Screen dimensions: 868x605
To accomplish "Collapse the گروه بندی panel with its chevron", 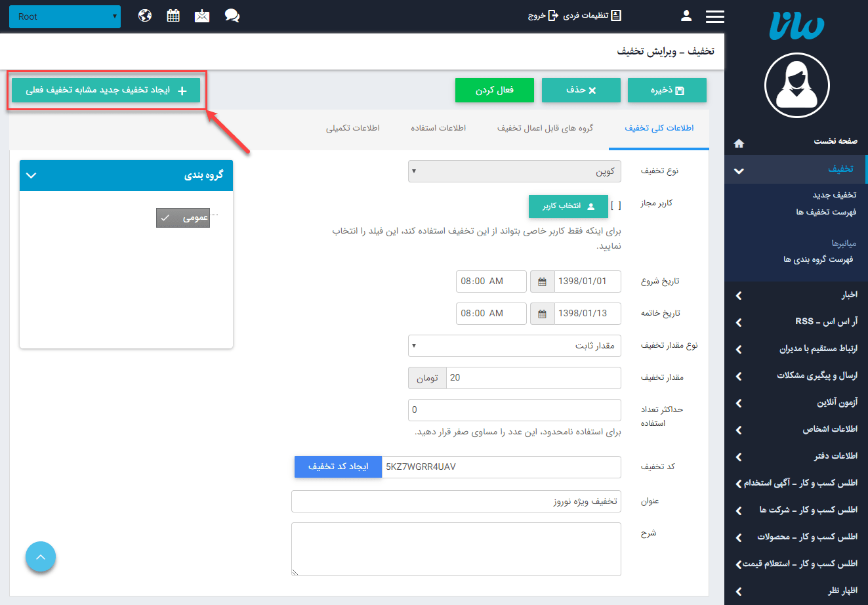I will tap(31, 175).
